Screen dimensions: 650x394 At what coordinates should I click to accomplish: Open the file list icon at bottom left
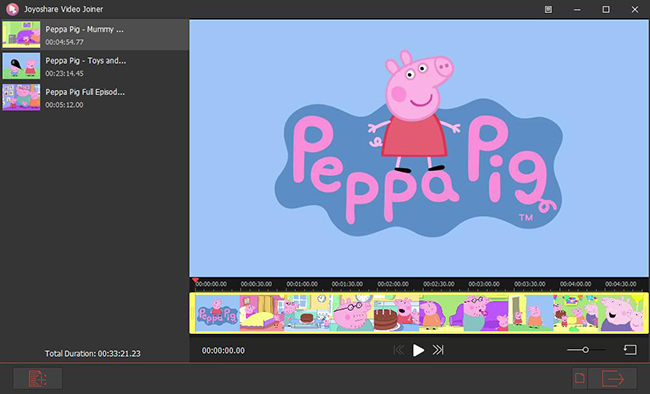click(38, 379)
